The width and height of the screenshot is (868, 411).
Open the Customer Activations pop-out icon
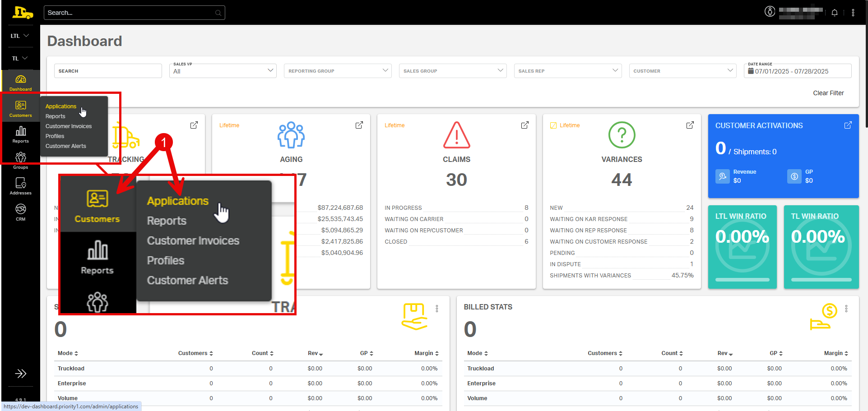[848, 125]
